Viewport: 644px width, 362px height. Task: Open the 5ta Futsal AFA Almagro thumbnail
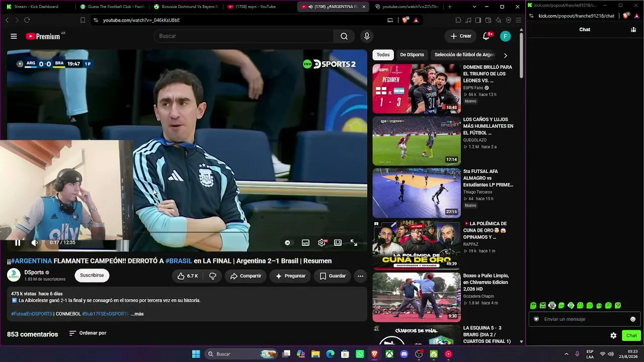click(417, 193)
